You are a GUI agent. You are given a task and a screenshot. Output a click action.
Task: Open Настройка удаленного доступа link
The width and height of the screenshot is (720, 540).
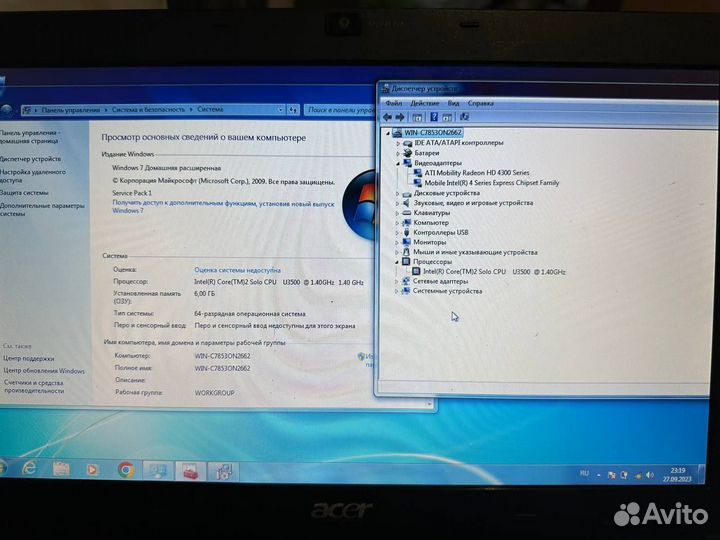click(x=33, y=176)
